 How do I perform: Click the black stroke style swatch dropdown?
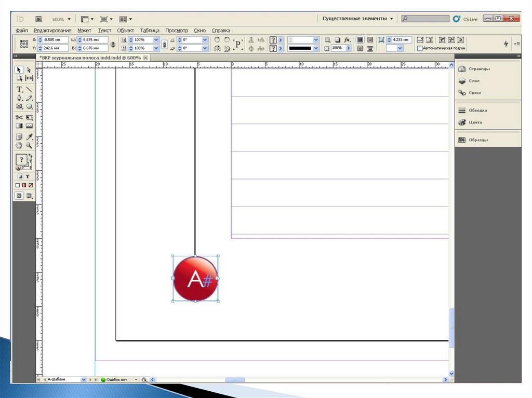coord(316,48)
